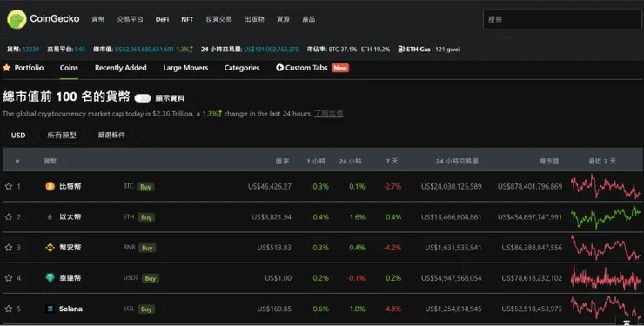Viewport: 644px width, 326px height.
Task: Sort by the 總市值 column header
Action: pyautogui.click(x=549, y=161)
